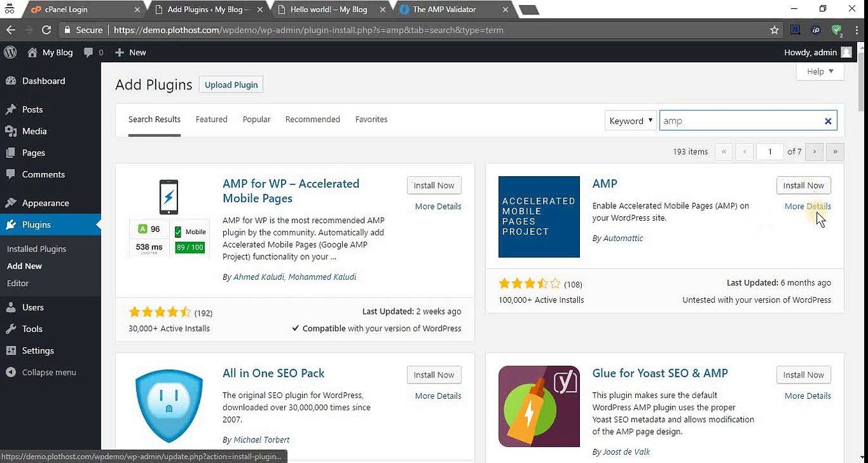The image size is (868, 463).
Task: Open the comments bubble in admin bar
Action: coord(89,53)
